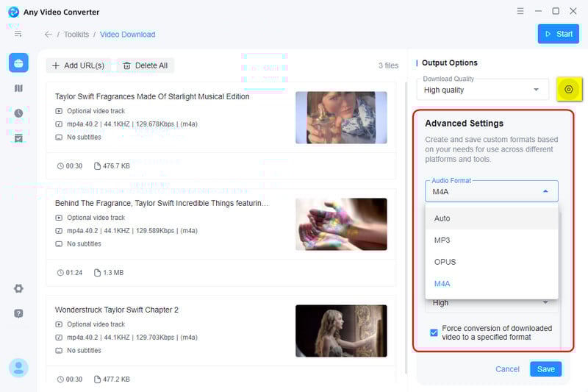
Task: Click audio track icon for Starlight Musical Edition
Action: coord(59,124)
